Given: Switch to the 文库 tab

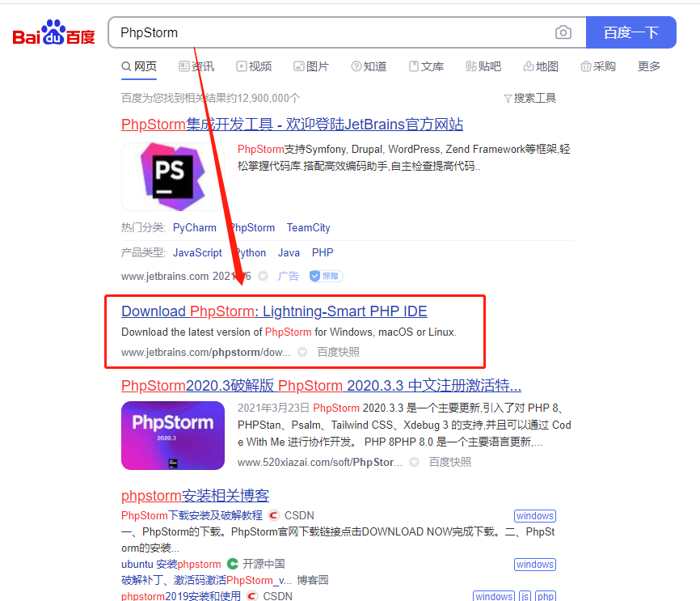Looking at the screenshot, I should 426,66.
